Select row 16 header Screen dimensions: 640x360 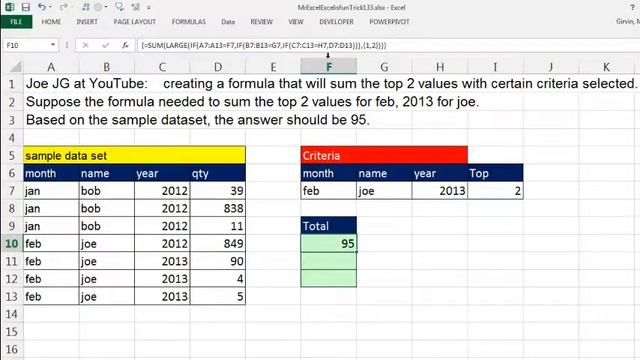tap(11, 349)
